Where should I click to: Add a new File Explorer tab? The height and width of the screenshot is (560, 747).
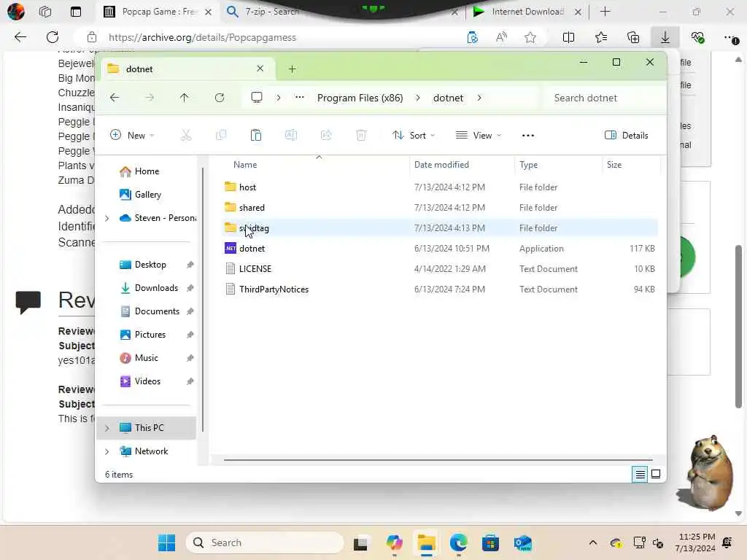tap(292, 69)
